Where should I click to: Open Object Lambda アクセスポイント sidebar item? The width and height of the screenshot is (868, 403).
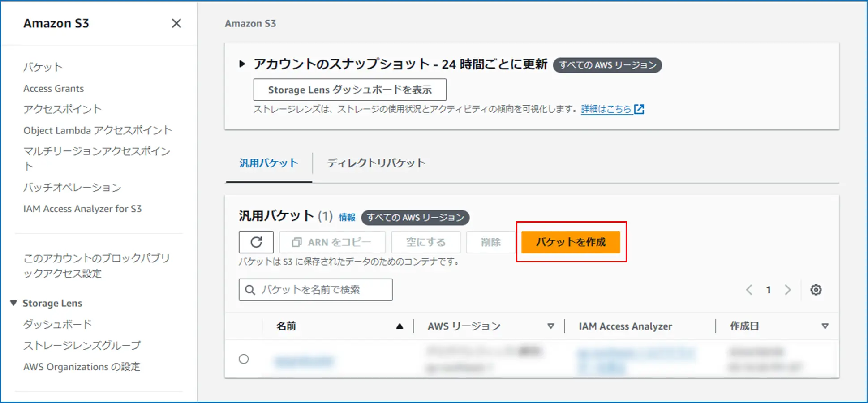click(x=98, y=130)
